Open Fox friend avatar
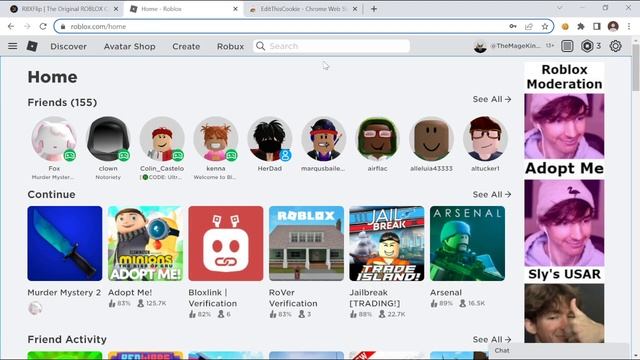Image resolution: width=640 pixels, height=360 pixels. point(54,139)
